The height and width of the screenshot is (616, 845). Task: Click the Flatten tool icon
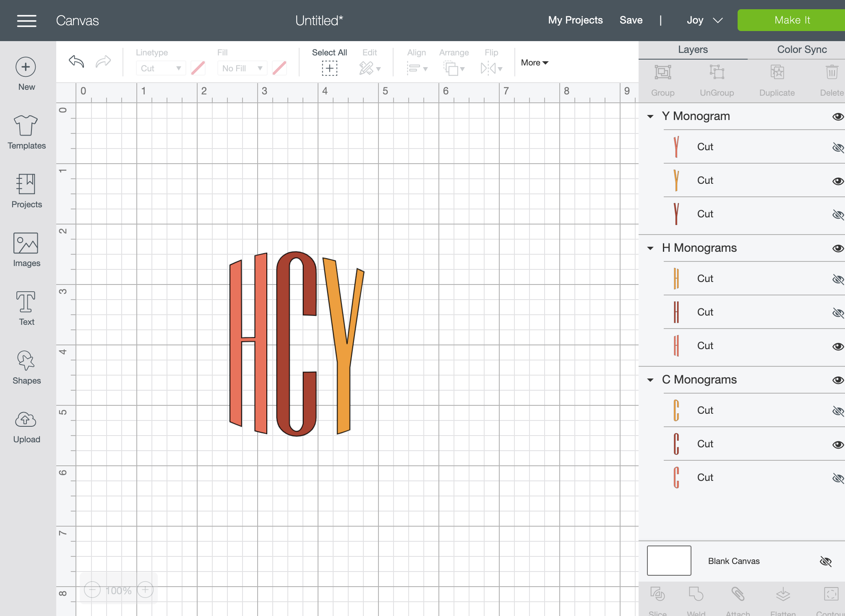[783, 594]
